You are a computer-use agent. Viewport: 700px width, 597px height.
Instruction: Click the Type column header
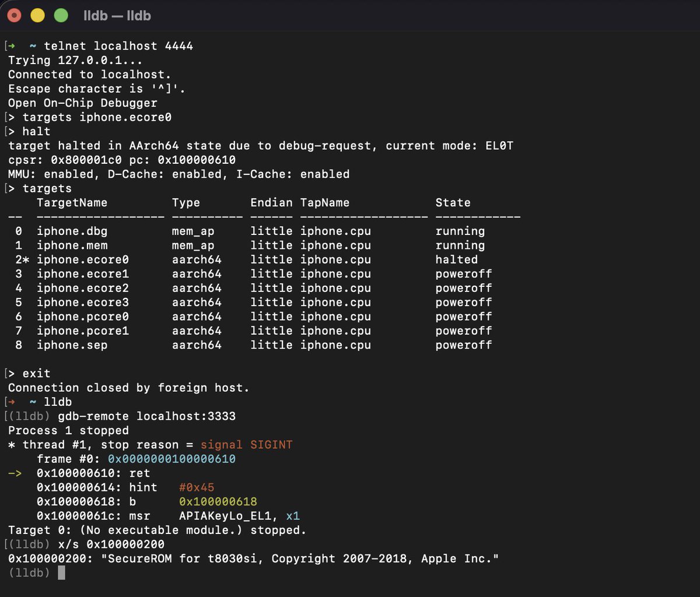[x=186, y=203]
